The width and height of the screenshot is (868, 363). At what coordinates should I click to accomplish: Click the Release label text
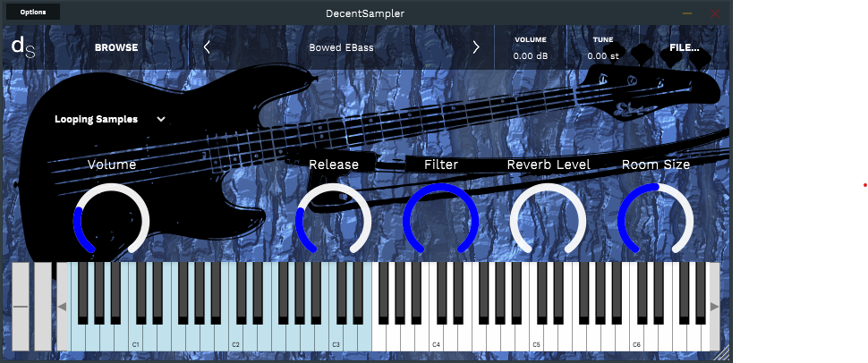point(333,165)
